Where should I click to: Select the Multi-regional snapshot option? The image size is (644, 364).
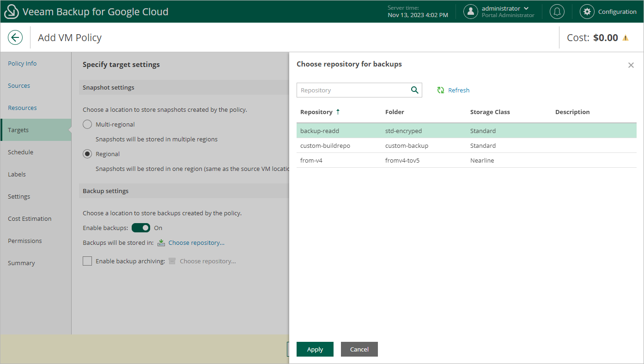[87, 124]
